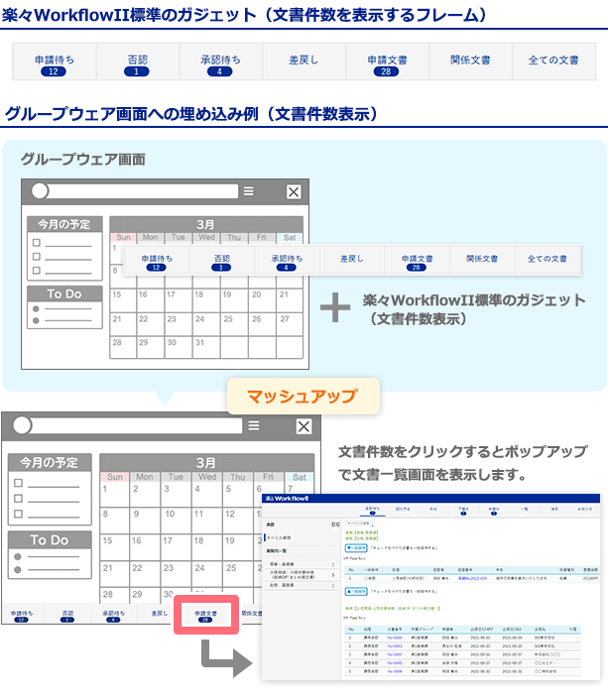Focus the address bar in the upper groupware window
This screenshot has width=608, height=700.
(142, 191)
